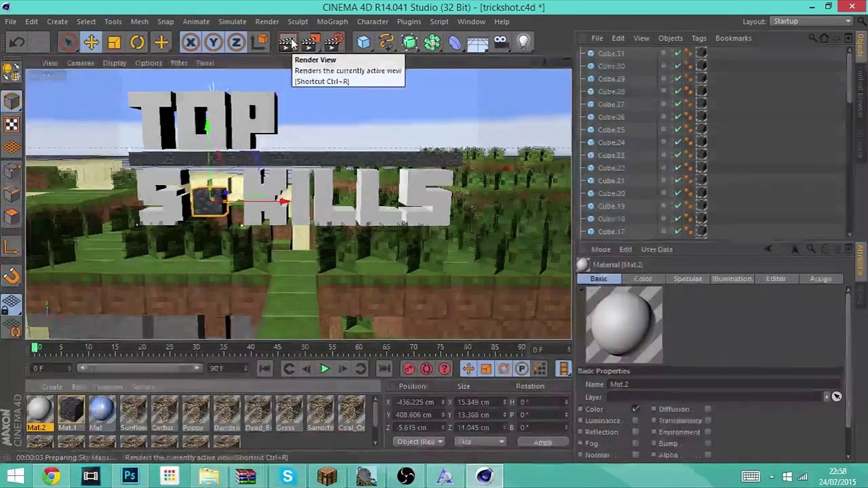Enable the Reflection channel checkbox
Screen dimensions: 868x488
pyautogui.click(x=635, y=432)
